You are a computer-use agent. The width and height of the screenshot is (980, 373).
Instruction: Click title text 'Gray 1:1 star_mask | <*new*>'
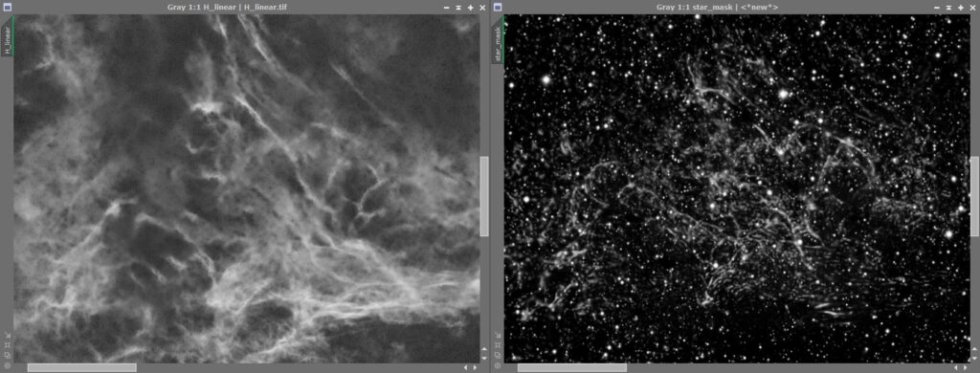pyautogui.click(x=717, y=8)
